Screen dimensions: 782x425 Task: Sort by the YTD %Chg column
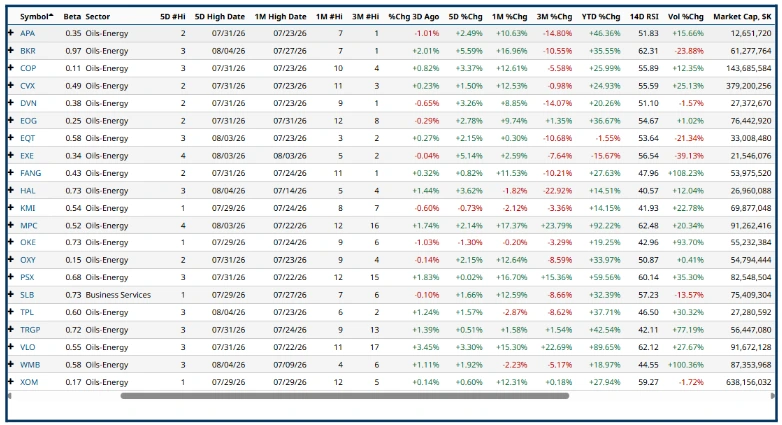pos(601,16)
